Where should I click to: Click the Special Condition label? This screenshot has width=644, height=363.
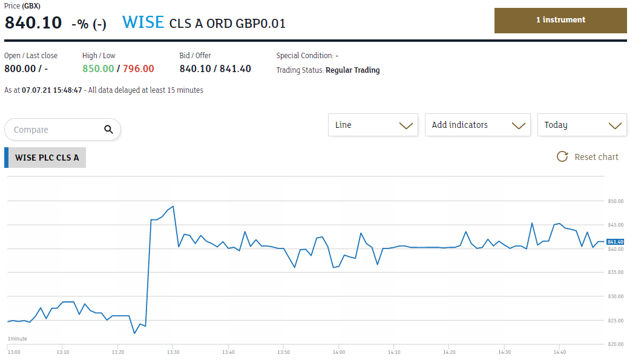point(305,56)
